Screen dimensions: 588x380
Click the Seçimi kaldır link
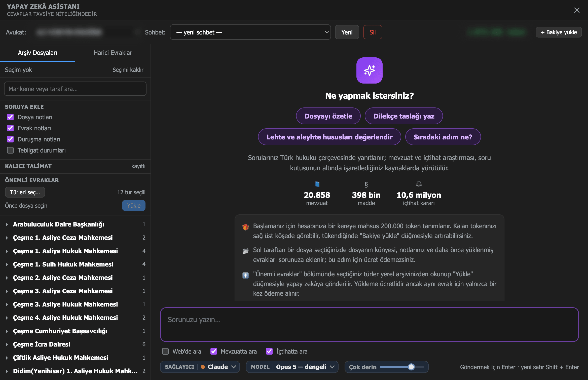pyautogui.click(x=128, y=70)
